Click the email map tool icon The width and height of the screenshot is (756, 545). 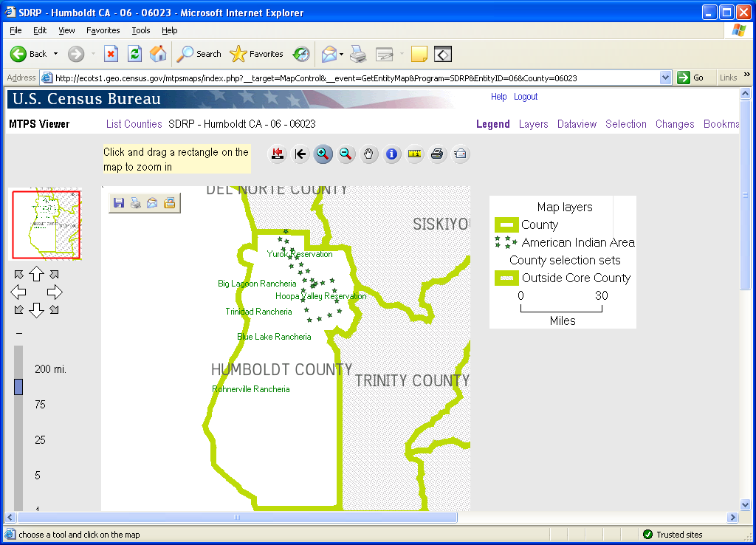(x=461, y=154)
